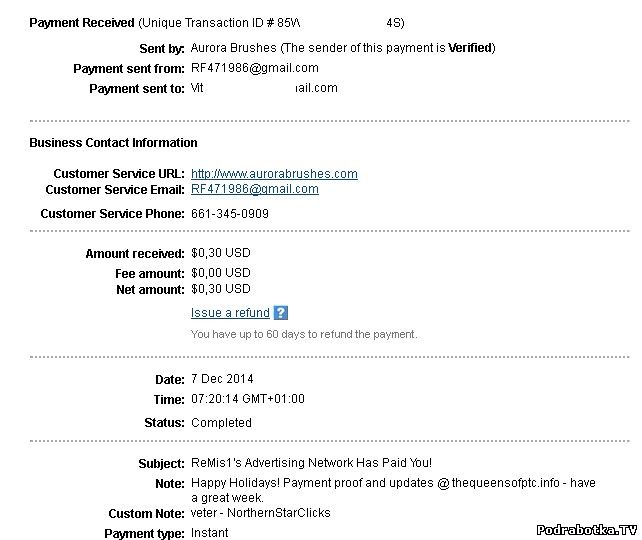Image resolution: width=642 pixels, height=540 pixels.
Task: Click the Net amount value
Action: pos(220,290)
